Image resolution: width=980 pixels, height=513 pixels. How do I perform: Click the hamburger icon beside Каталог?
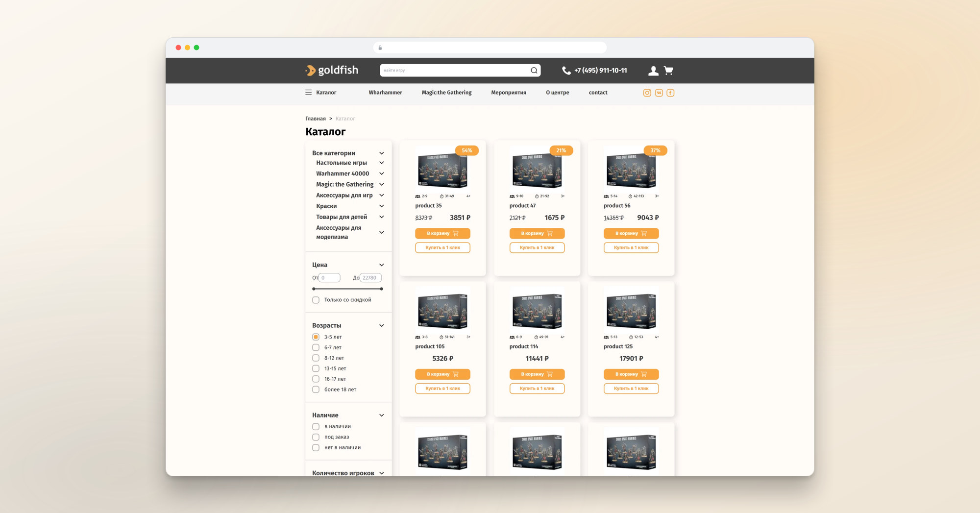[308, 92]
